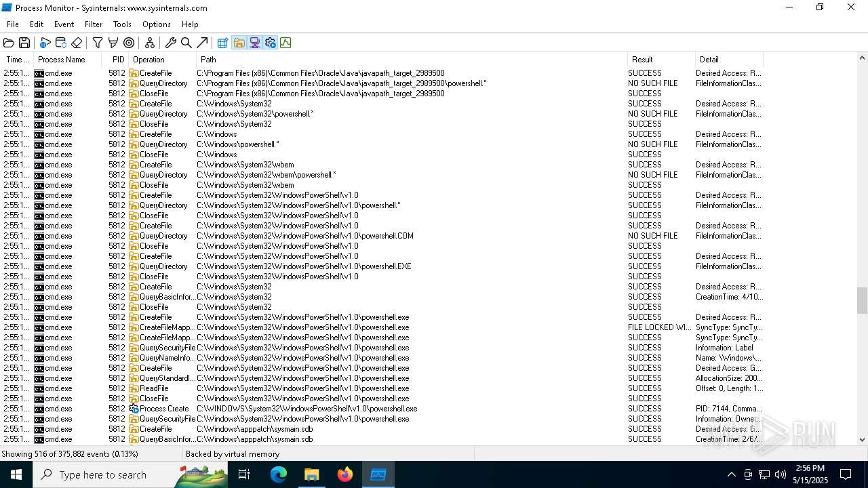This screenshot has width=868, height=488.
Task: Open the Filter dialog funnel icon
Action: click(98, 43)
